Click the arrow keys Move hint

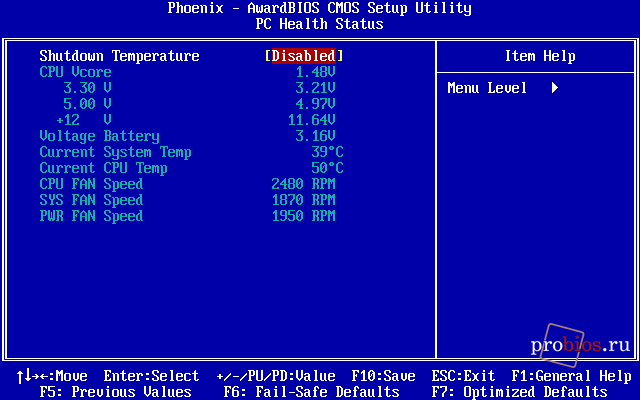point(52,376)
